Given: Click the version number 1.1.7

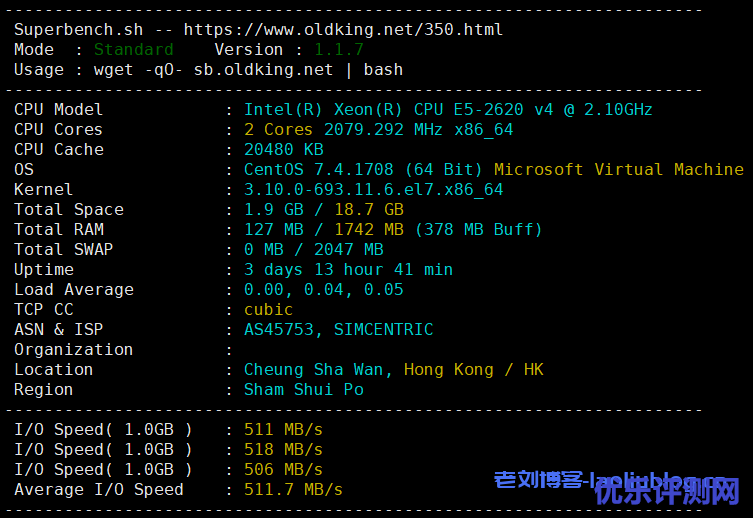Looking at the screenshot, I should (339, 49).
